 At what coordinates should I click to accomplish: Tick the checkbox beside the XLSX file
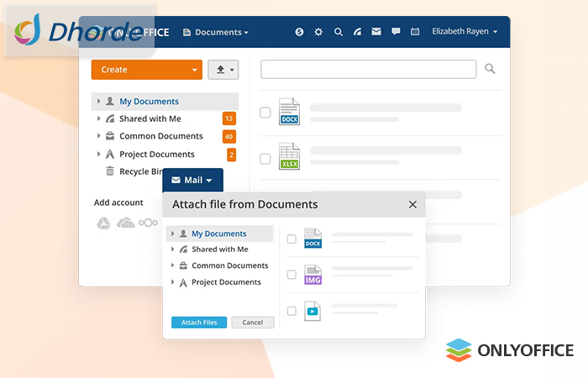[x=265, y=158]
